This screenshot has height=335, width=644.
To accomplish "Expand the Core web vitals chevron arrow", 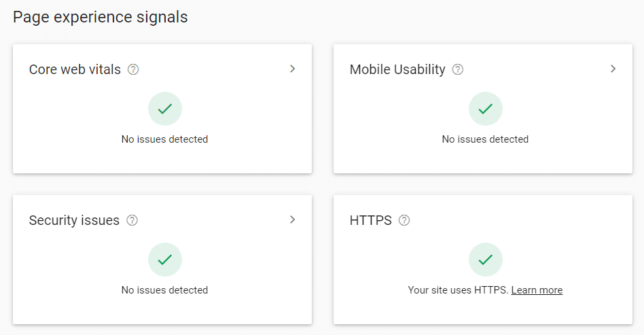I will click(x=292, y=69).
